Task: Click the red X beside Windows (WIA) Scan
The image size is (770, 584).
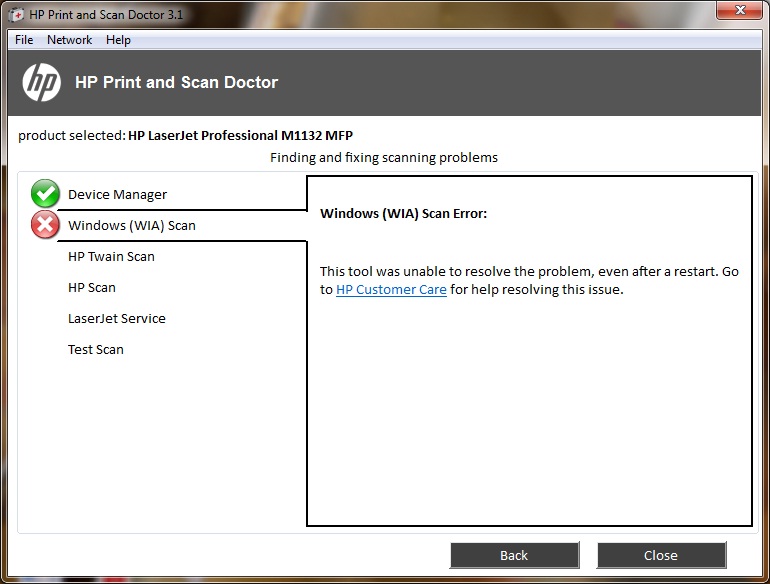Action: (x=45, y=224)
